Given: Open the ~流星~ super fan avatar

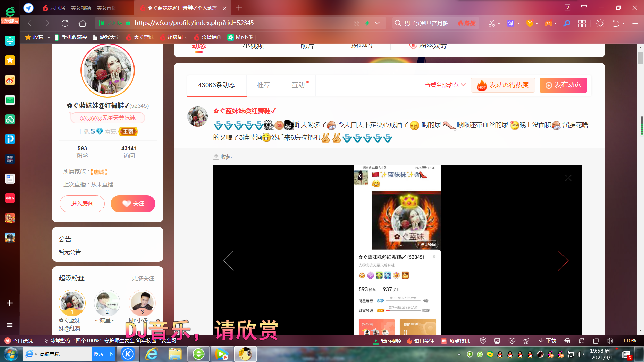Looking at the screenshot, I should click(x=107, y=303).
